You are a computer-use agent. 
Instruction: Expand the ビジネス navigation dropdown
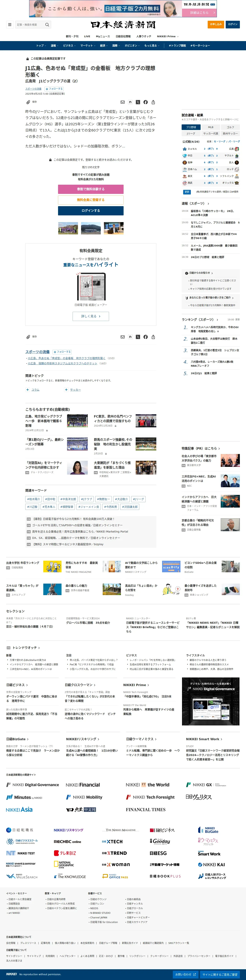click(70, 46)
